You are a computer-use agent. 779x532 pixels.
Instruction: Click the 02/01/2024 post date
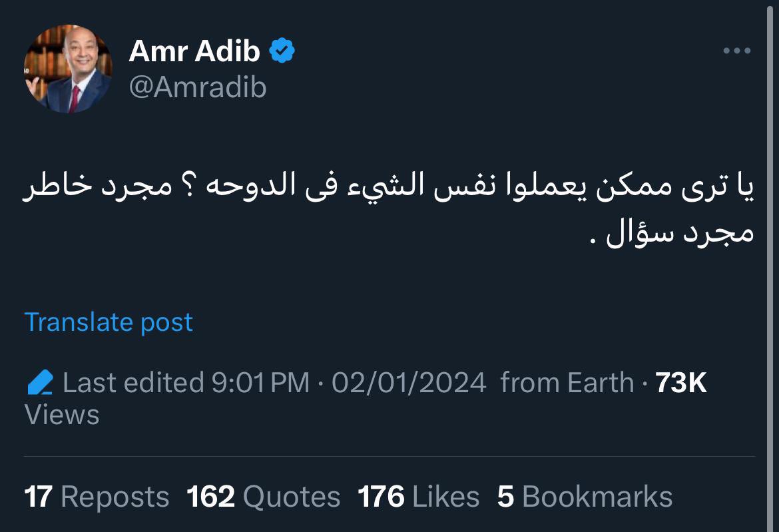click(409, 383)
